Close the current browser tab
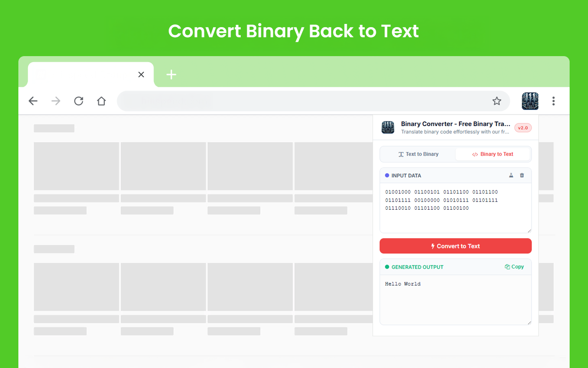The image size is (588, 368). click(141, 75)
